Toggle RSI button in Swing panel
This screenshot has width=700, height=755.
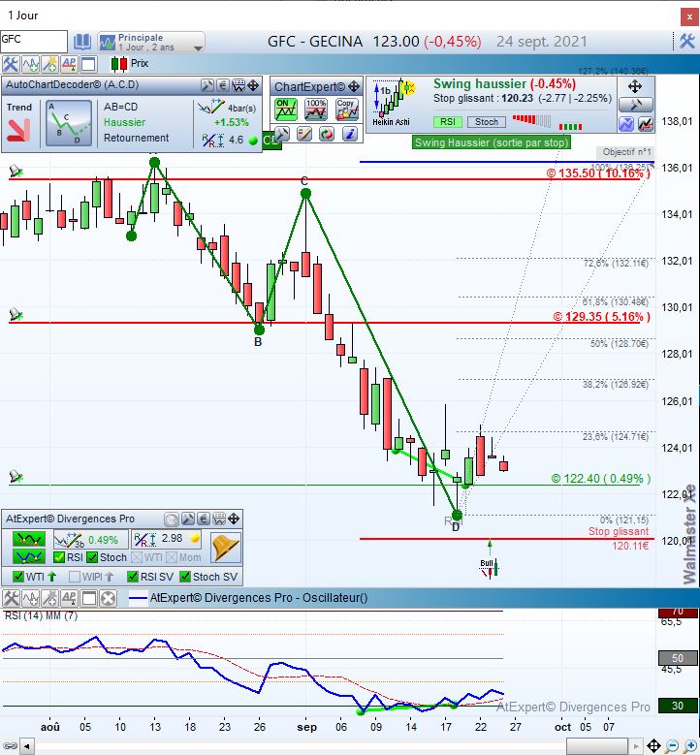(448, 122)
